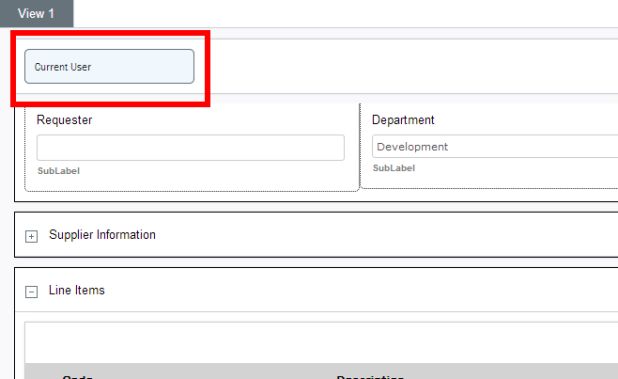Select the Requester dotted field container
The width and height of the screenshot is (618, 379).
(192, 147)
